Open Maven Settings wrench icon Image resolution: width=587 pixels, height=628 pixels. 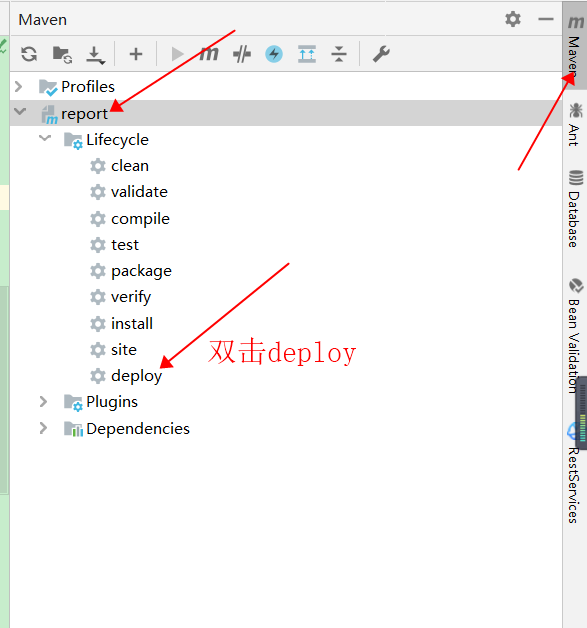(x=381, y=54)
